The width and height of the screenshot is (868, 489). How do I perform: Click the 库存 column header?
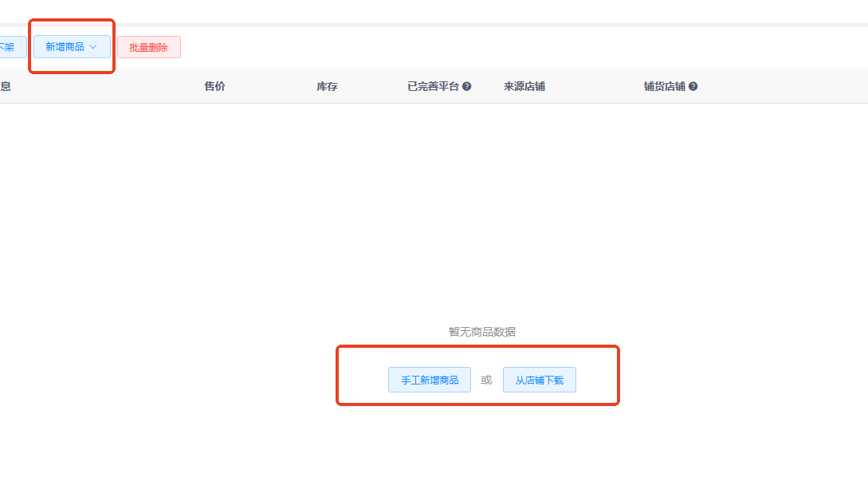[x=327, y=86]
